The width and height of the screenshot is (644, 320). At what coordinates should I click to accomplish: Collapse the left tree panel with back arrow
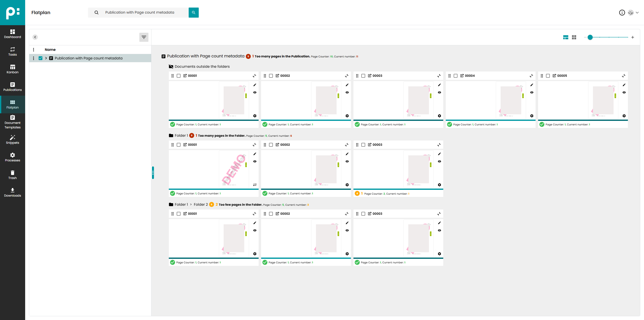click(x=35, y=37)
